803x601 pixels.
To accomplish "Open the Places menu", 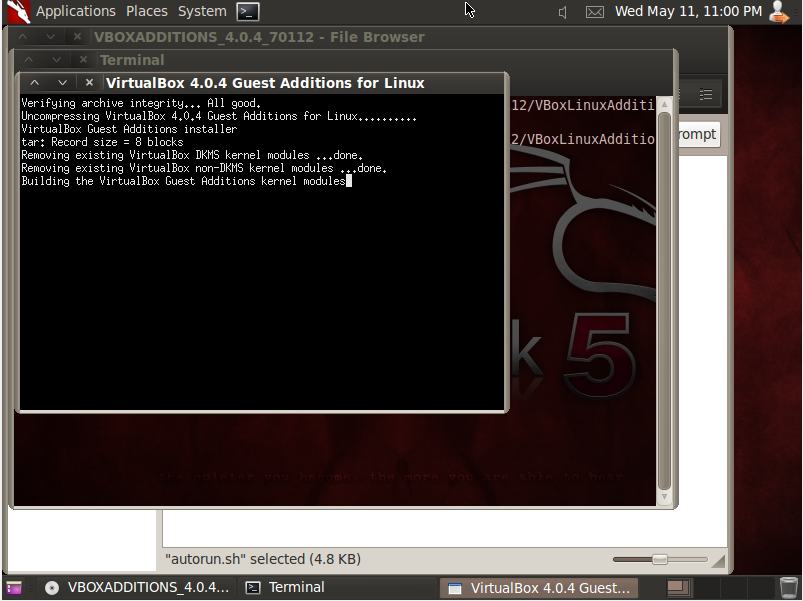I will tap(146, 11).
